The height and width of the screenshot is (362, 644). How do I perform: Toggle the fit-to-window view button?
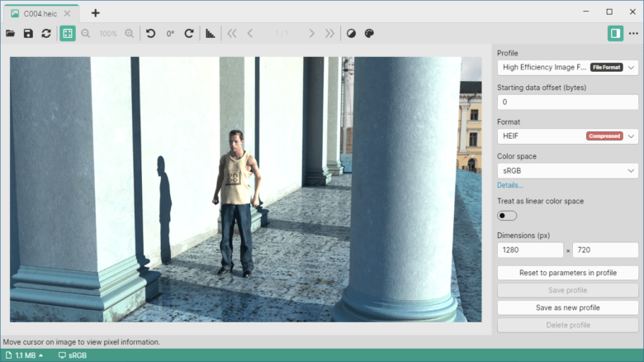[68, 33]
